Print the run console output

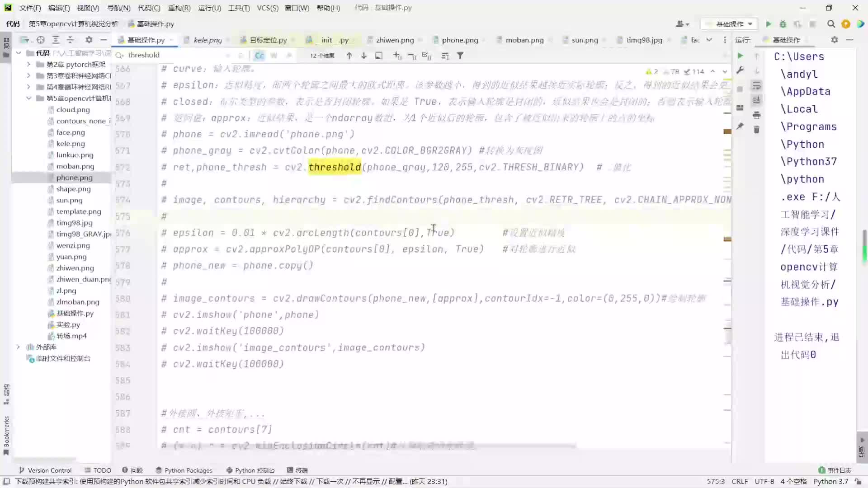(x=756, y=115)
